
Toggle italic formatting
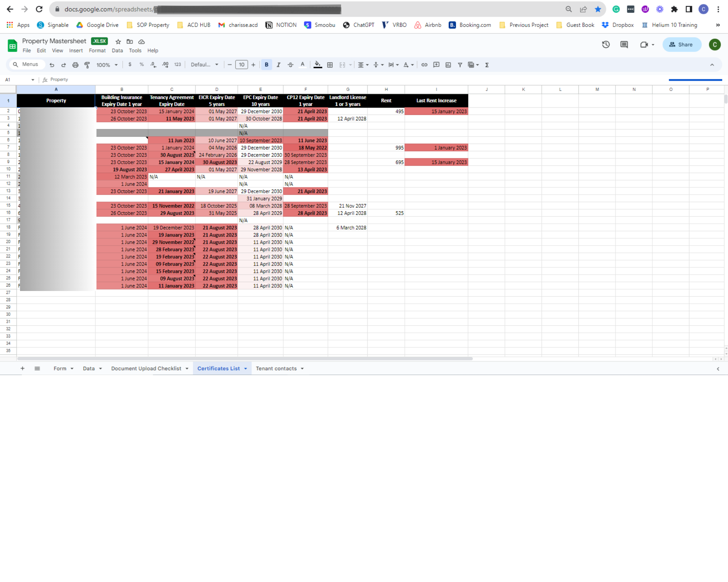click(278, 65)
